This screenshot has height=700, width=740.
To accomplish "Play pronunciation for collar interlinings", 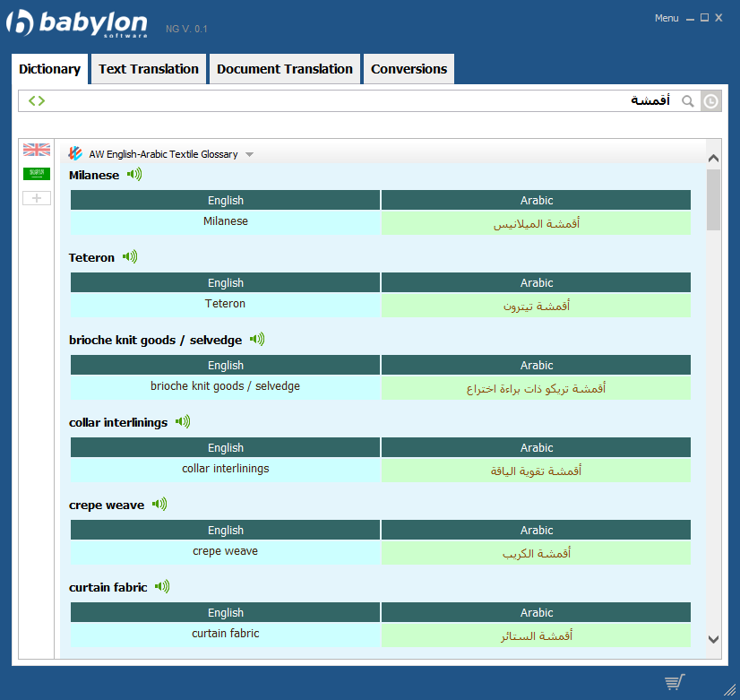I will coord(183,422).
